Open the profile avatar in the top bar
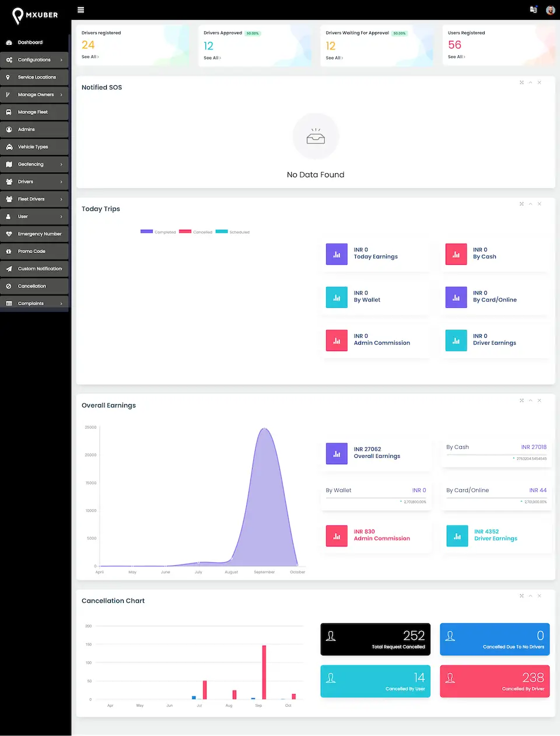The height and width of the screenshot is (736, 560). (x=549, y=10)
